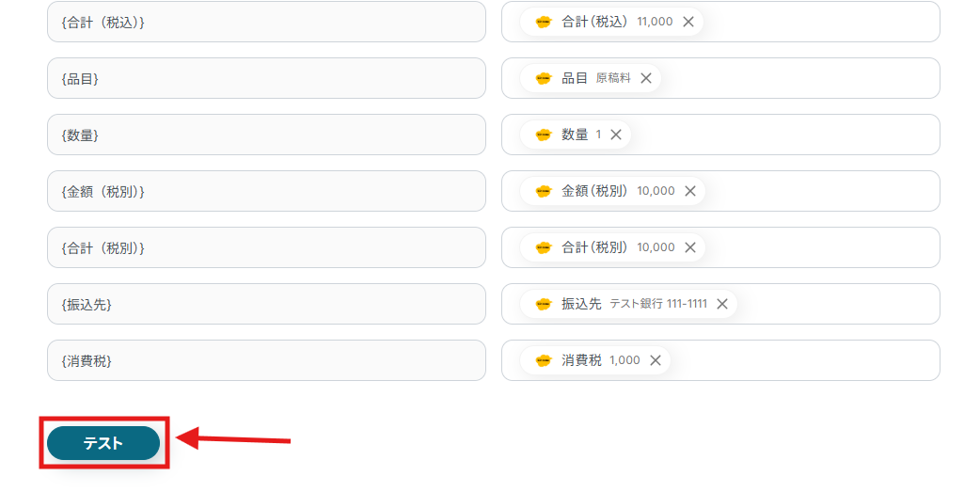The height and width of the screenshot is (492, 980).
Task: Remove the 振込先 テスト銀行 tag
Action: click(x=722, y=304)
